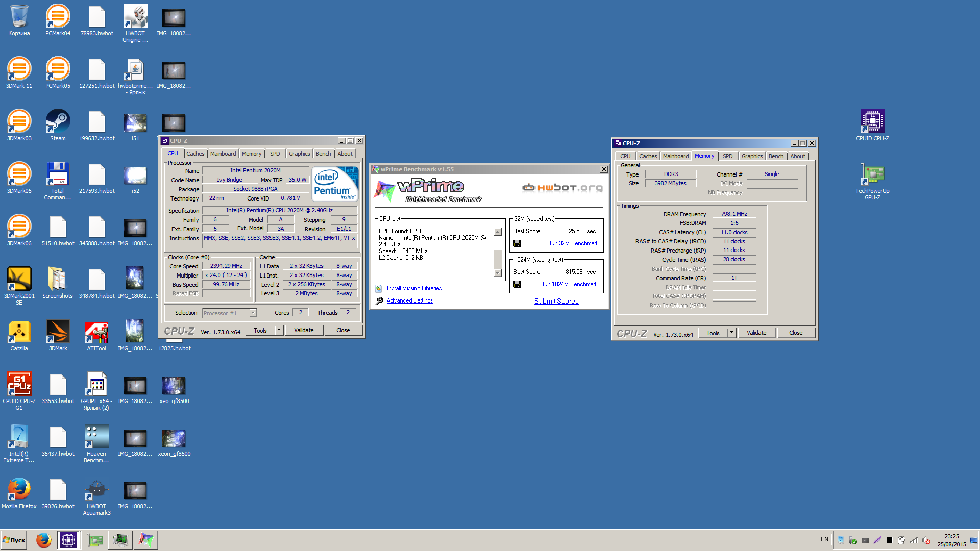Click Firefox icon in the taskbar

pos(43,540)
